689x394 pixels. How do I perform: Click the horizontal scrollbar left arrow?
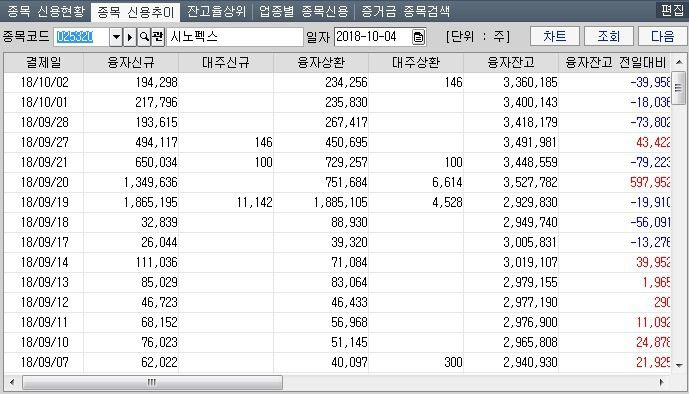[x=12, y=383]
